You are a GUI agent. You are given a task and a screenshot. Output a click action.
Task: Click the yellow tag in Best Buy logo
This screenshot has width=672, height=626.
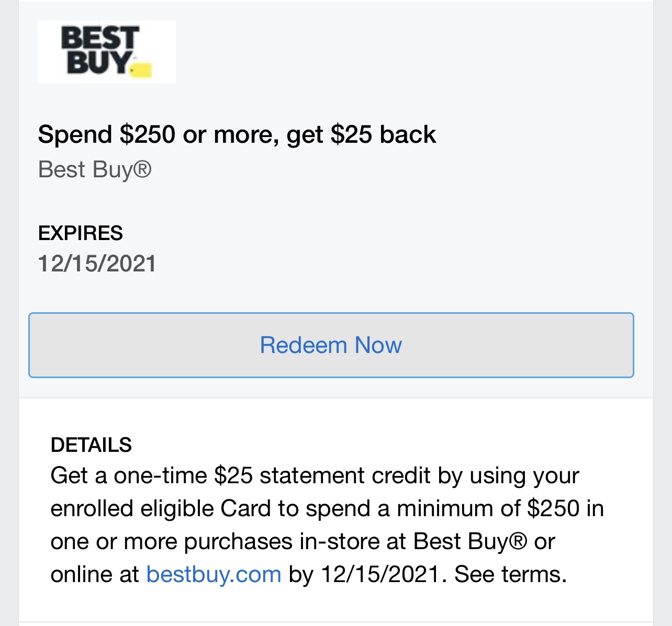[x=141, y=70]
